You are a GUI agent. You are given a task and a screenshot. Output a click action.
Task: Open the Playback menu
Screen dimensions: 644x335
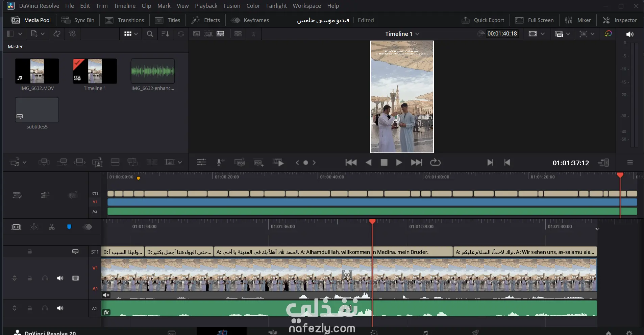coord(206,6)
